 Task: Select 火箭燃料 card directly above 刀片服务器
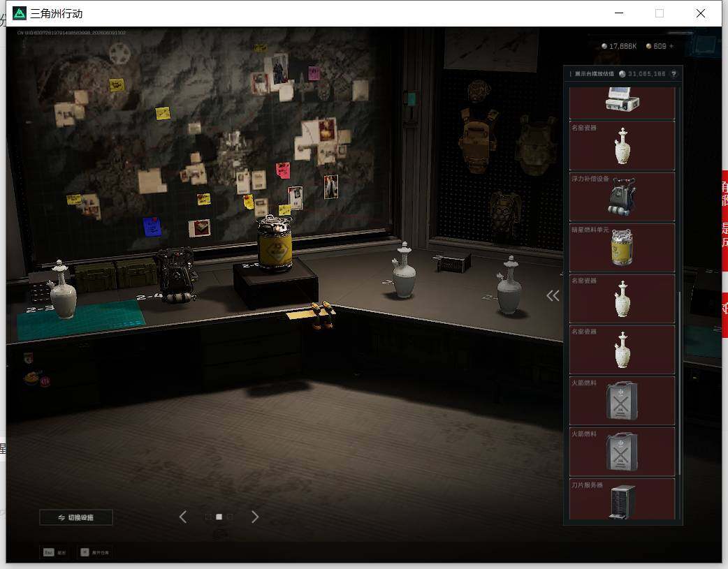click(x=622, y=452)
